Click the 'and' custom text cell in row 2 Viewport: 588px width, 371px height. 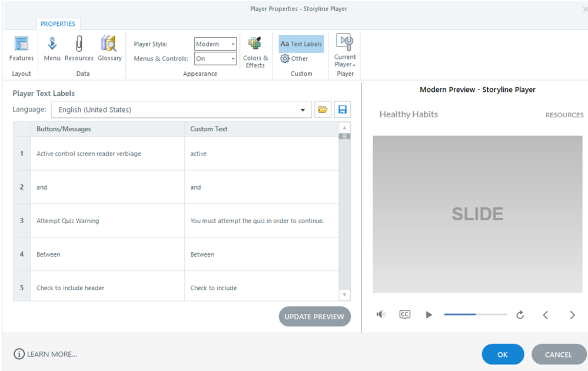tap(261, 187)
